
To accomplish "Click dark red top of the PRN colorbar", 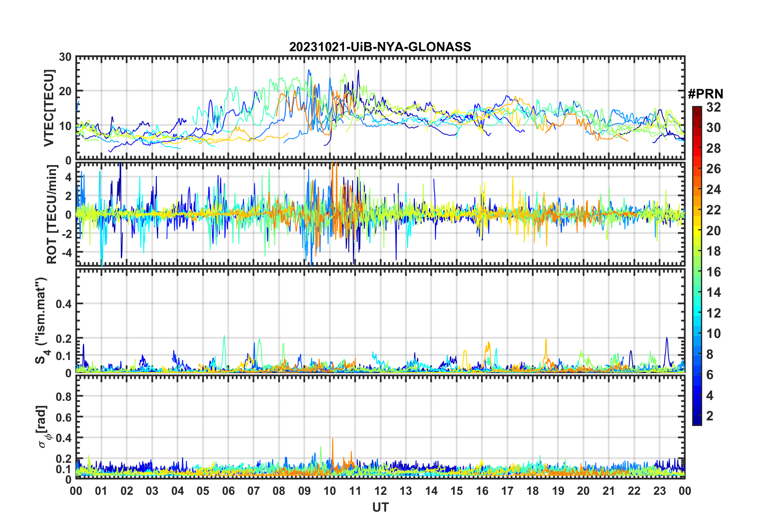I will (697, 110).
